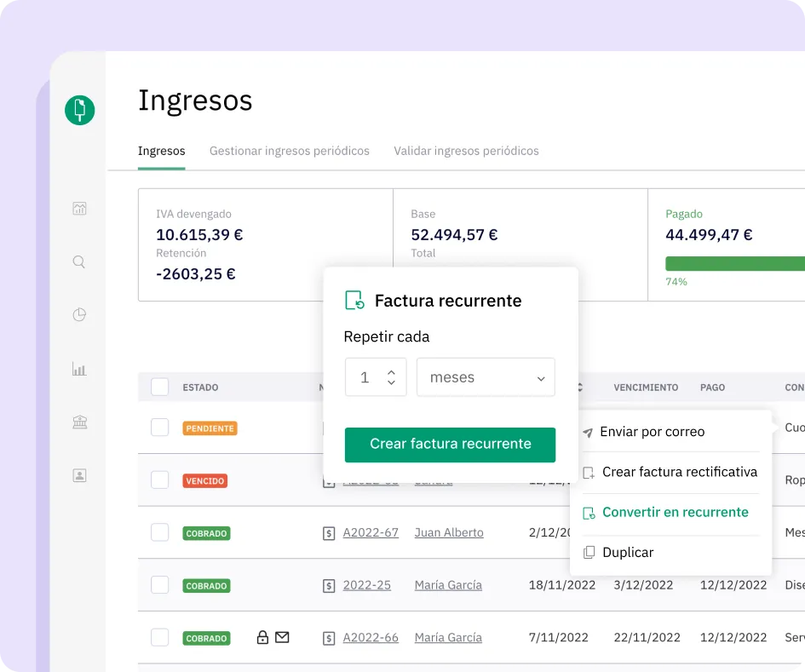Open the bank building sidebar icon

coord(79,422)
